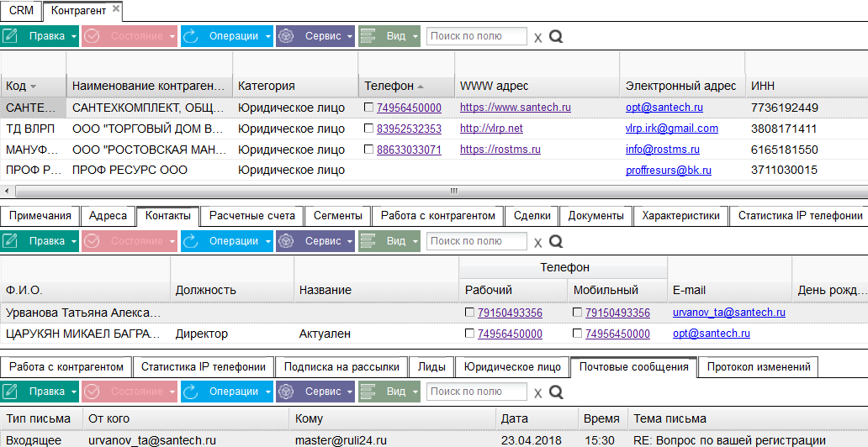This screenshot has height=447, width=868.
Task: Click the Вид list icon in the mail toolbar
Action: click(368, 392)
